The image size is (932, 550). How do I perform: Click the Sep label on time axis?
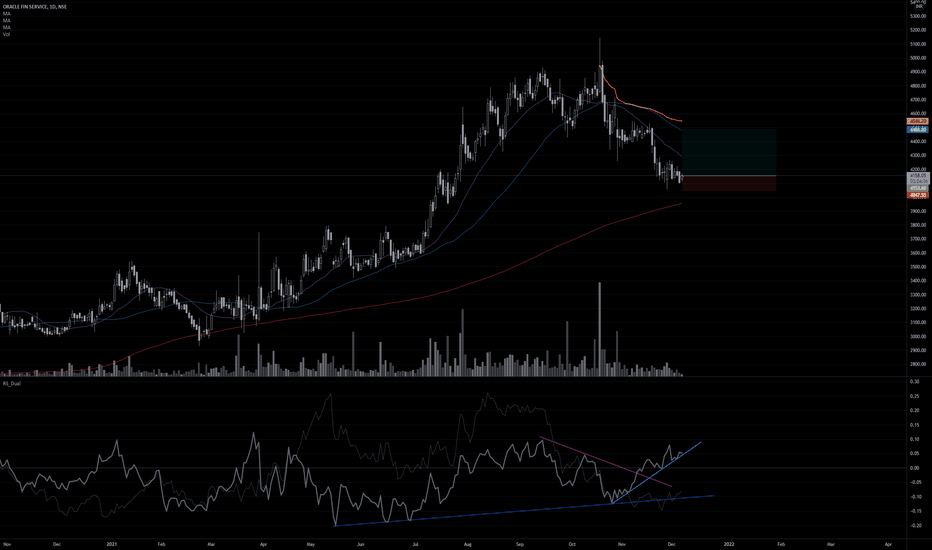pos(520,544)
